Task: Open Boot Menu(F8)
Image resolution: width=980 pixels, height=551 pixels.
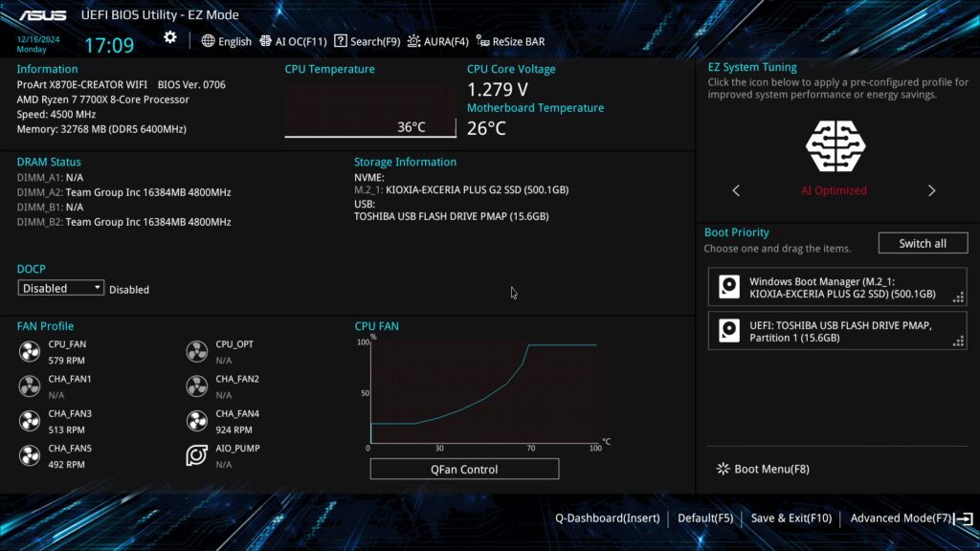Action: click(763, 469)
